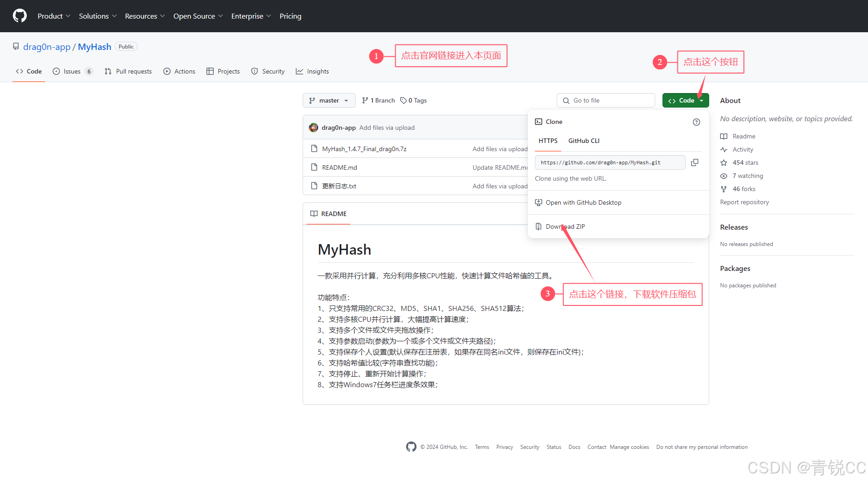Viewport: 868px width, 482px height.
Task: Open the Issues tab
Action: click(x=73, y=71)
